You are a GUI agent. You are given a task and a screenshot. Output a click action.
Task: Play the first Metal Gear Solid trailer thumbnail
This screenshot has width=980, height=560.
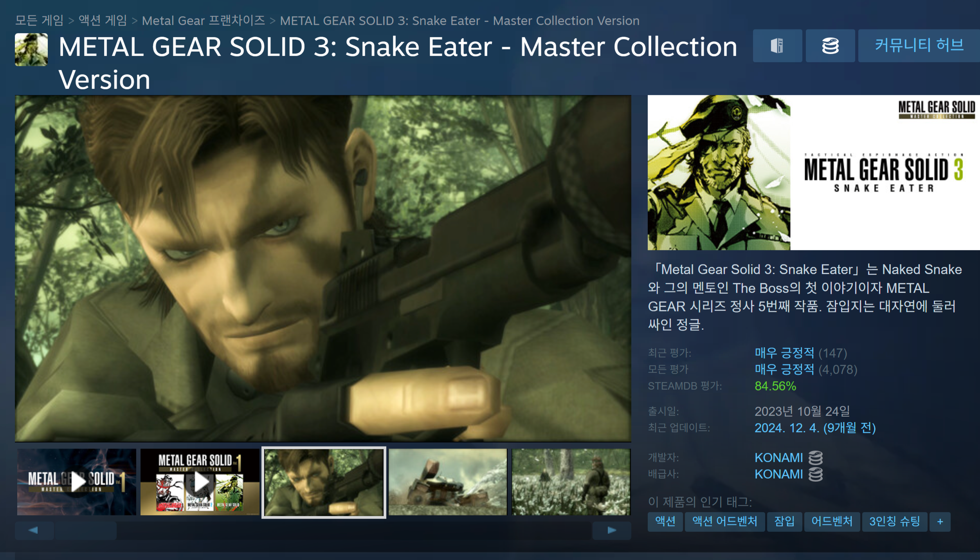(x=77, y=482)
